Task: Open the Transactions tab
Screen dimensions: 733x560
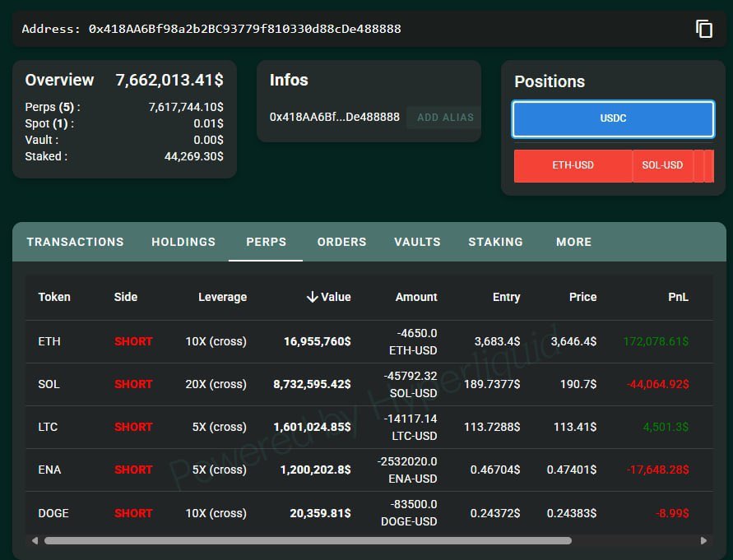Action: pos(75,242)
